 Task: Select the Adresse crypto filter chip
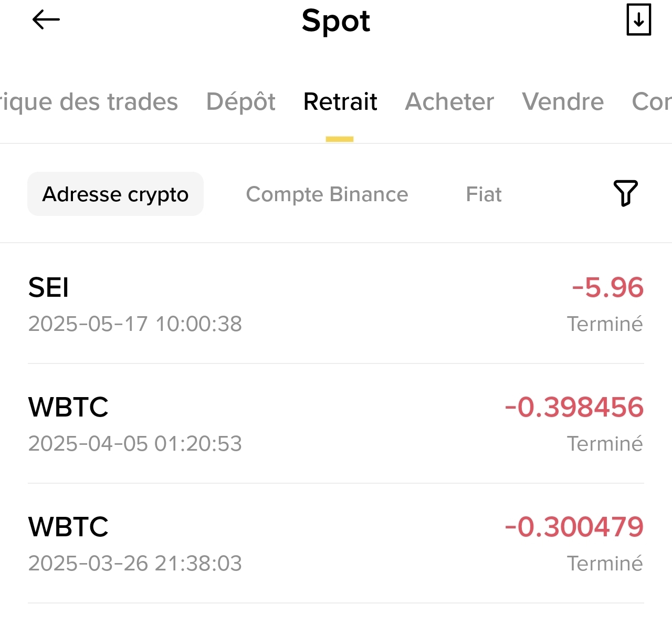(115, 194)
